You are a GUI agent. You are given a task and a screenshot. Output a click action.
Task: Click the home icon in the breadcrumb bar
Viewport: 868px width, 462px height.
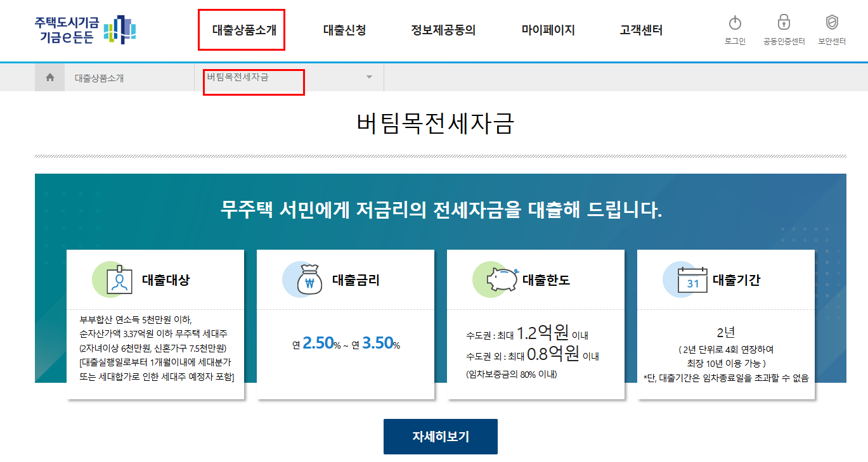tap(49, 77)
